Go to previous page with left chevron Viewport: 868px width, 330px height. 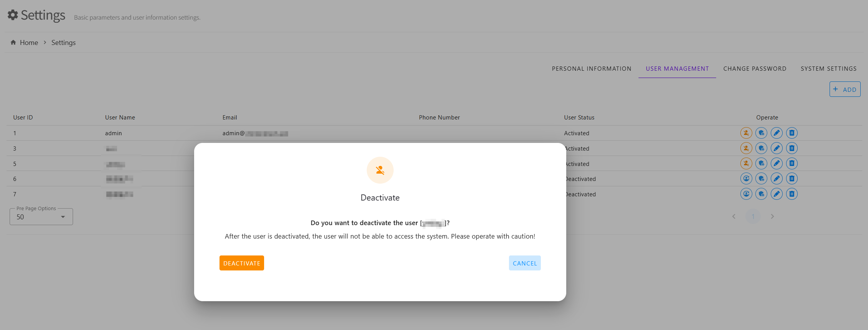coord(734,217)
